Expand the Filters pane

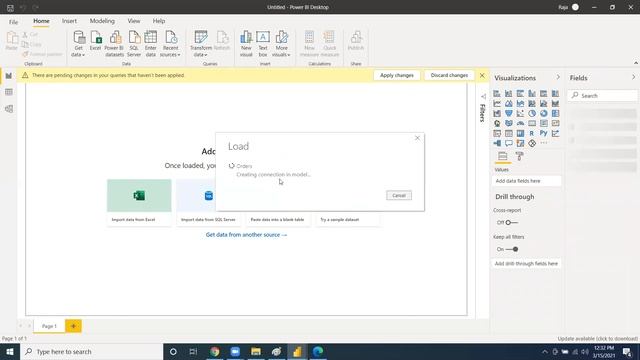tap(483, 97)
